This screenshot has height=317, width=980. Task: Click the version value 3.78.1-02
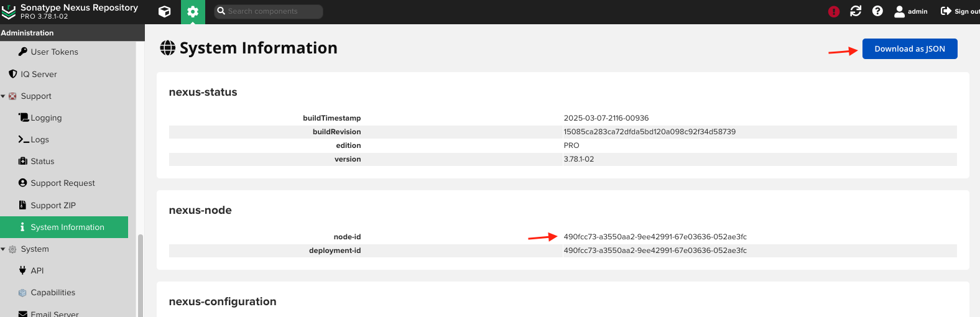pos(578,159)
